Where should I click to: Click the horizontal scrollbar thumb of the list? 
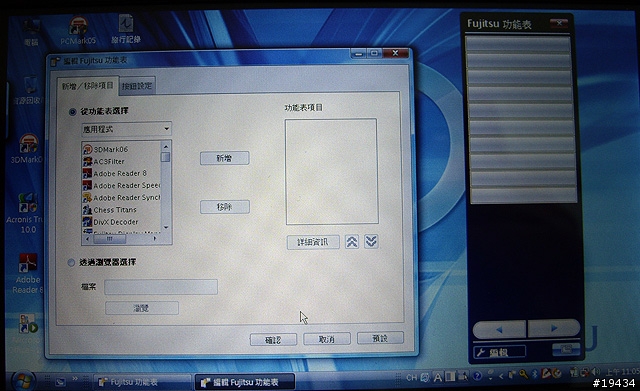point(109,239)
